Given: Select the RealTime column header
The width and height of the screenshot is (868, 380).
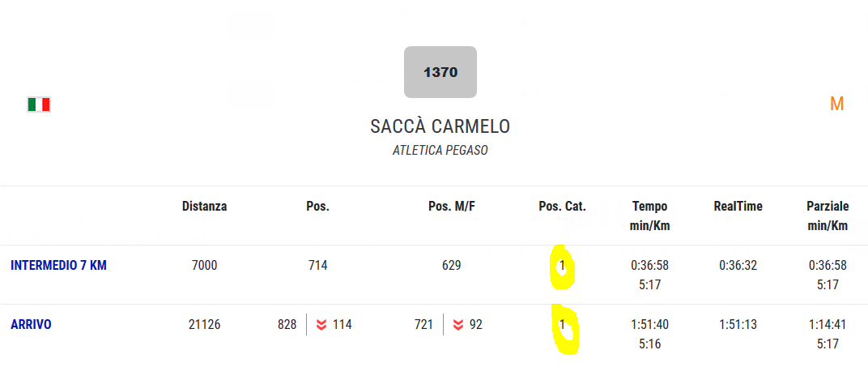Looking at the screenshot, I should coord(738,207).
